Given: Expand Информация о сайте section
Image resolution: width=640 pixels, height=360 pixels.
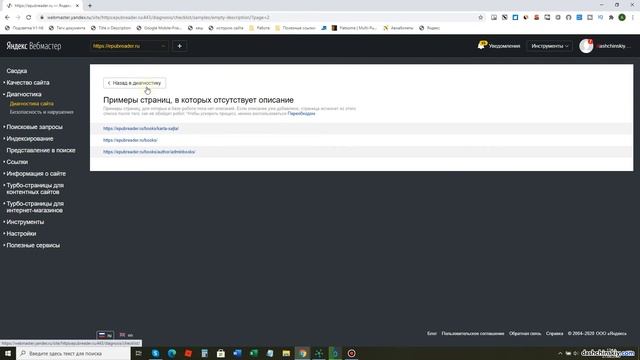Looking at the screenshot, I should [x=36, y=174].
